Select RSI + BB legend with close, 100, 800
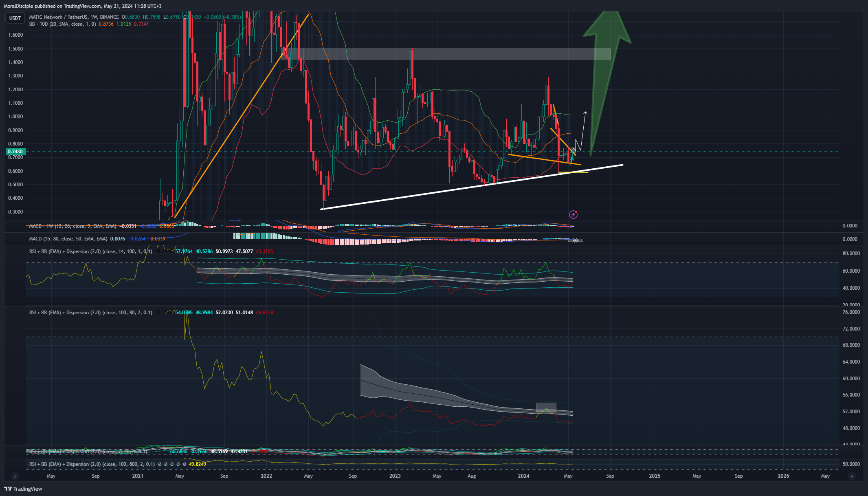This screenshot has width=868, height=496. coord(92,464)
